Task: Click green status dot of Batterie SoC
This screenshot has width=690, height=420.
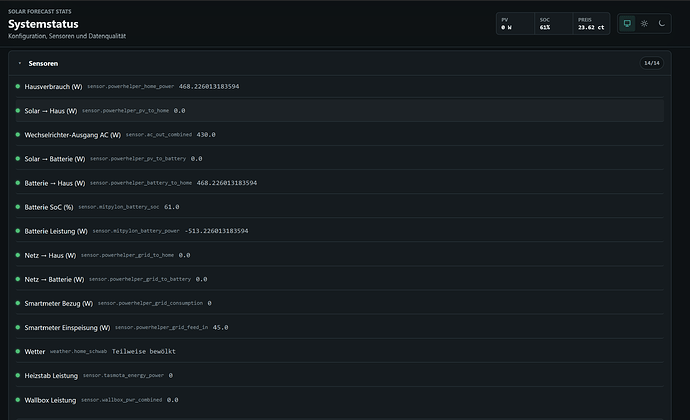Action: tap(18, 206)
